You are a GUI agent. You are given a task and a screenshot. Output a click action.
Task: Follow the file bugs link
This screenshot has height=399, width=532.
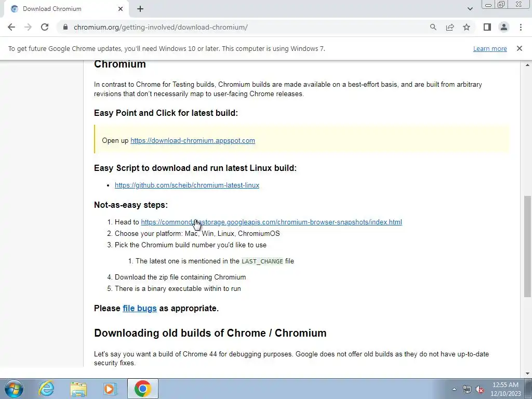tap(139, 309)
